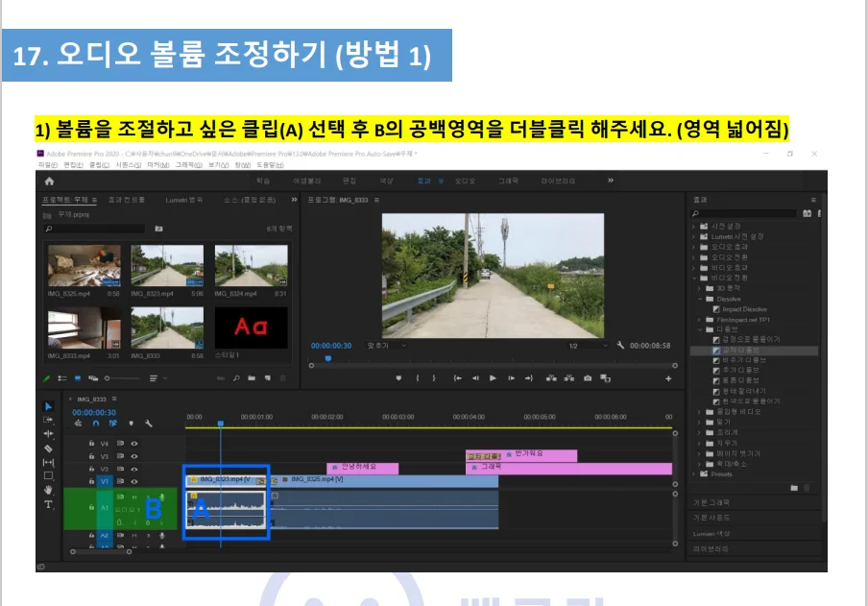
Task: Toggle visibility of track V1
Action: click(134, 481)
